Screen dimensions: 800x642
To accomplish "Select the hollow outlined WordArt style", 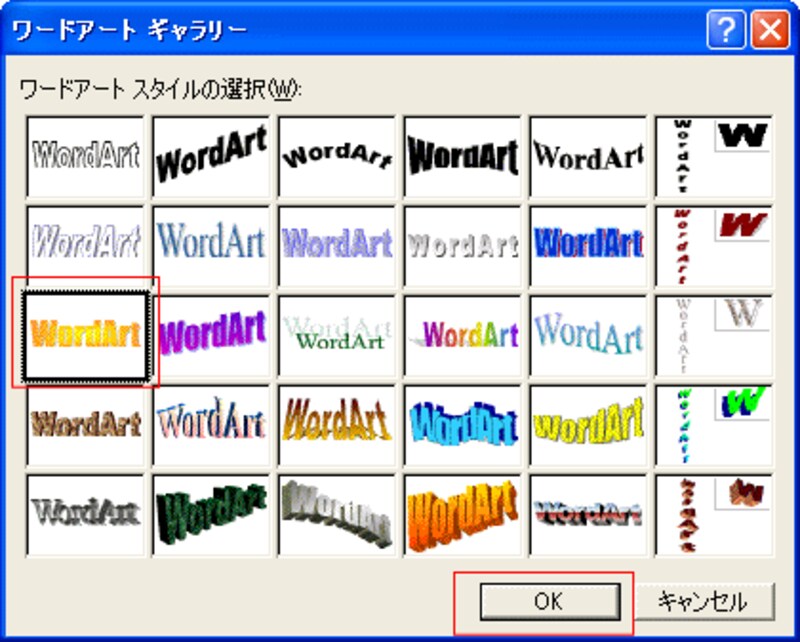I will [x=85, y=156].
